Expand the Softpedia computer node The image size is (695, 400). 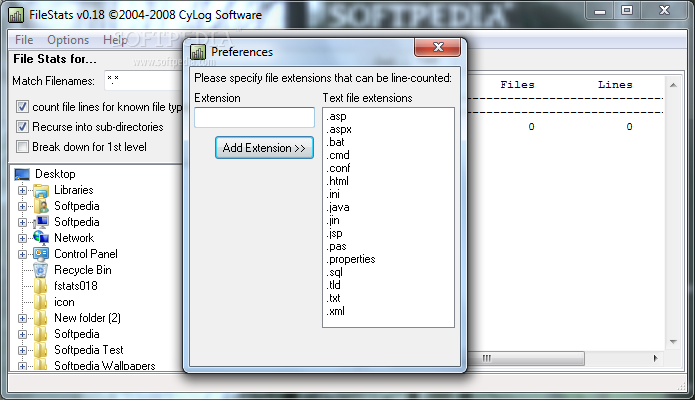(x=22, y=223)
